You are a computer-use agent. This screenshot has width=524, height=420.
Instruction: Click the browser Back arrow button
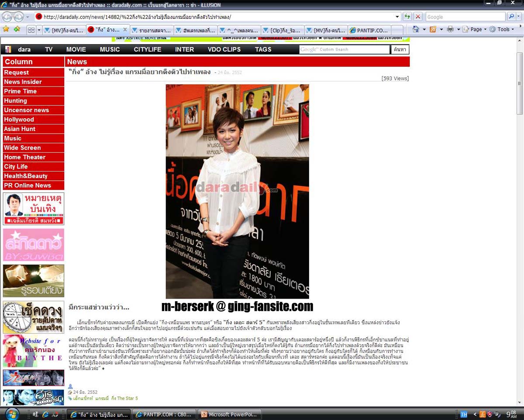(7, 17)
